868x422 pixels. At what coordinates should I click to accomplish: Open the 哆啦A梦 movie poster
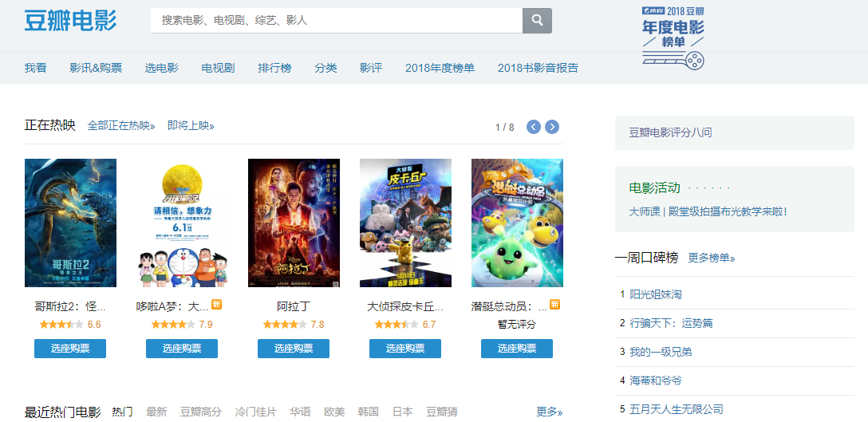tap(182, 223)
